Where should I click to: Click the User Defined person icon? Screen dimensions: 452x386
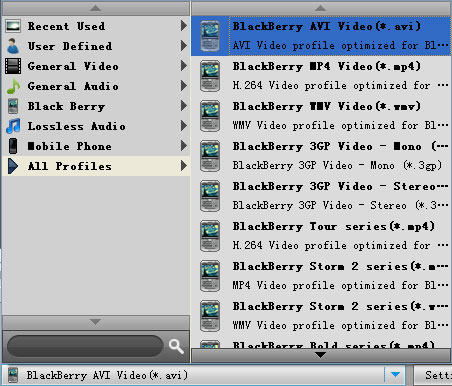pos(13,46)
